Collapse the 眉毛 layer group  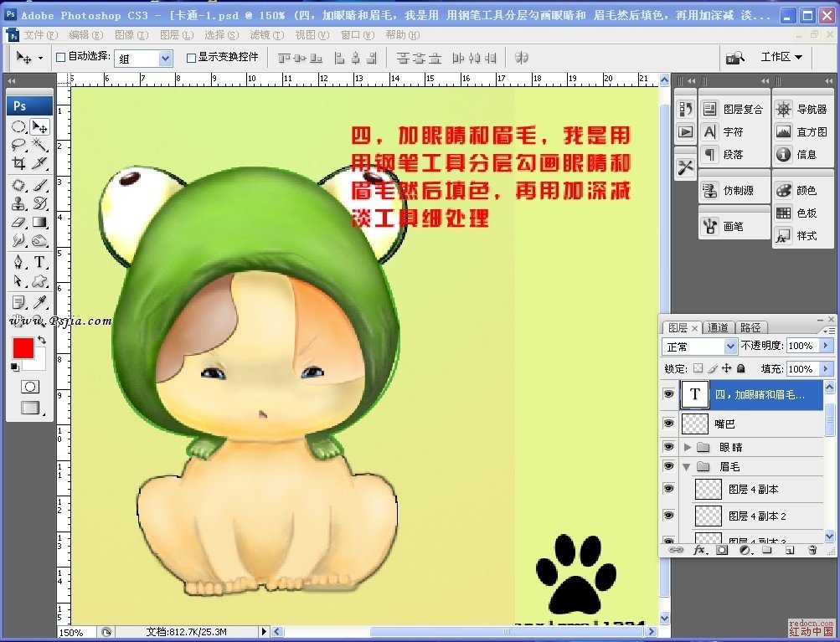coord(688,466)
